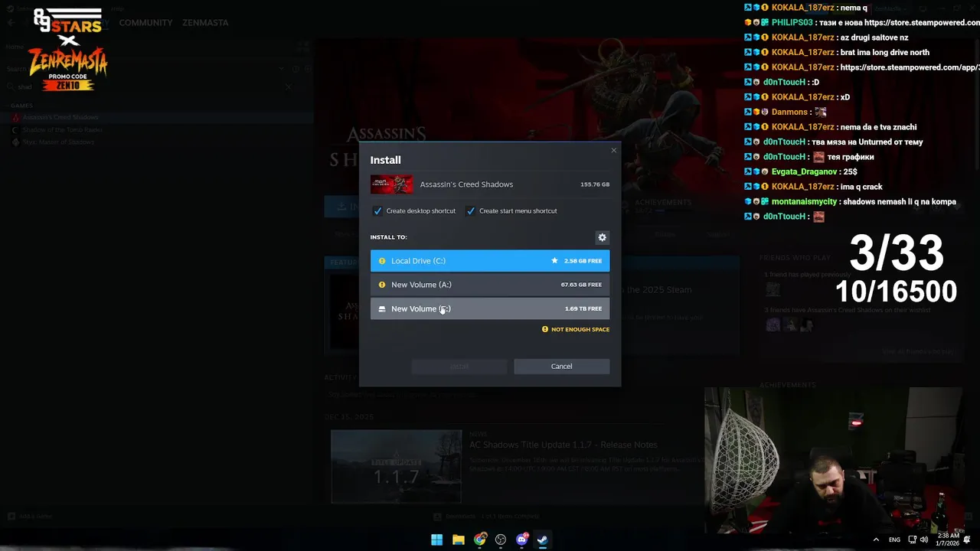
Task: Open the Achievements tab behind the dialog
Action: [663, 203]
